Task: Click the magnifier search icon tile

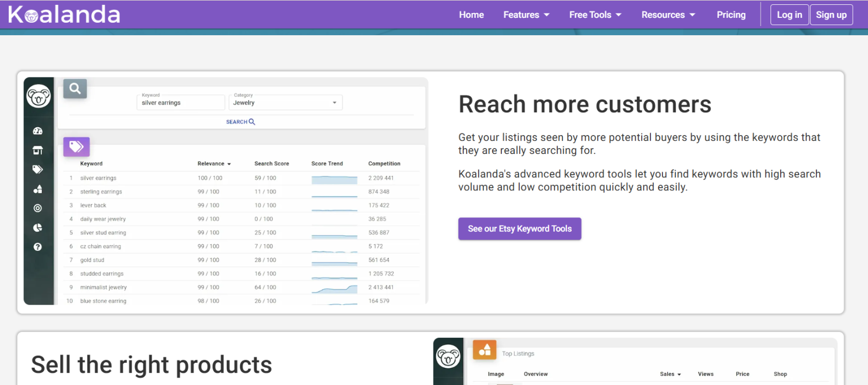Action: [75, 88]
